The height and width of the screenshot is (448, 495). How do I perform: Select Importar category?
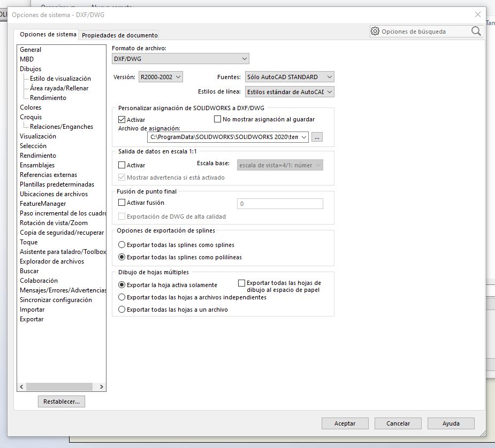point(32,310)
